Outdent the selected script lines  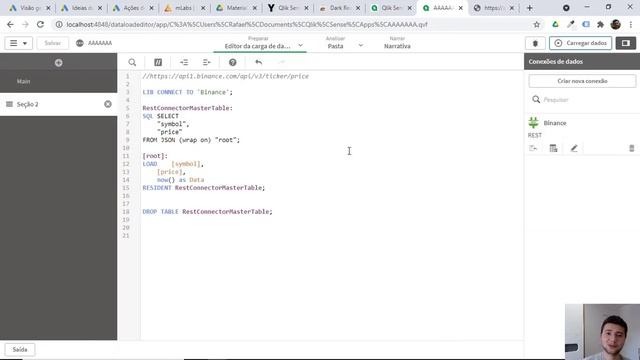[x=184, y=62]
